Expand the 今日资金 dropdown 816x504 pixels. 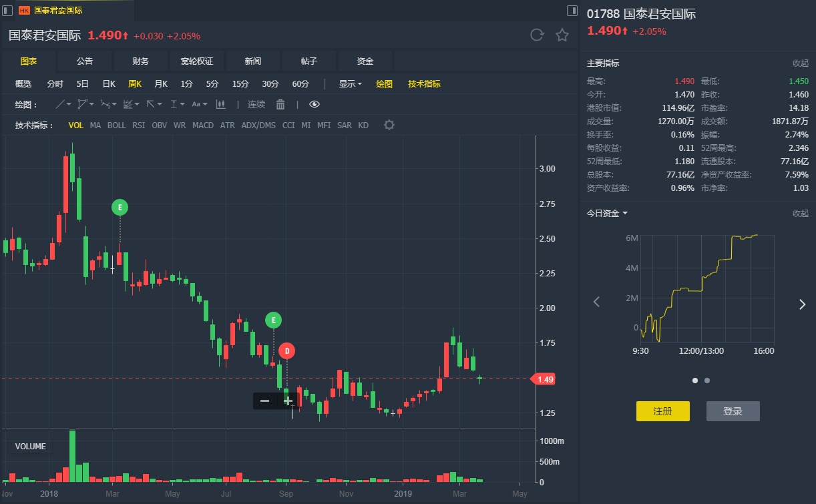607,213
